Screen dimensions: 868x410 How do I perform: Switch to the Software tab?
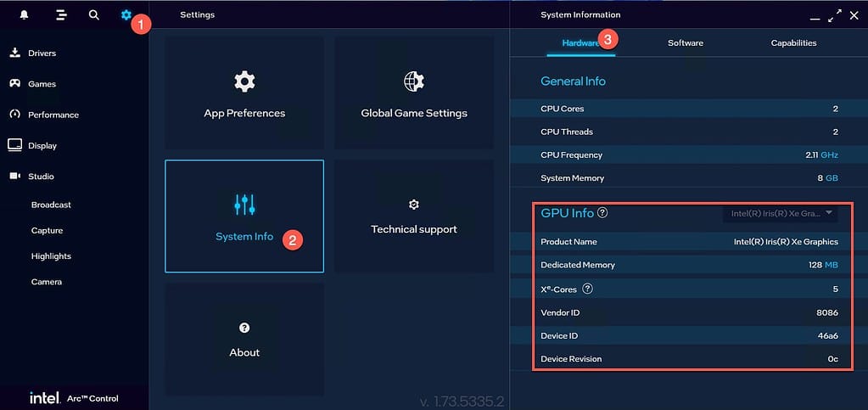(x=686, y=42)
